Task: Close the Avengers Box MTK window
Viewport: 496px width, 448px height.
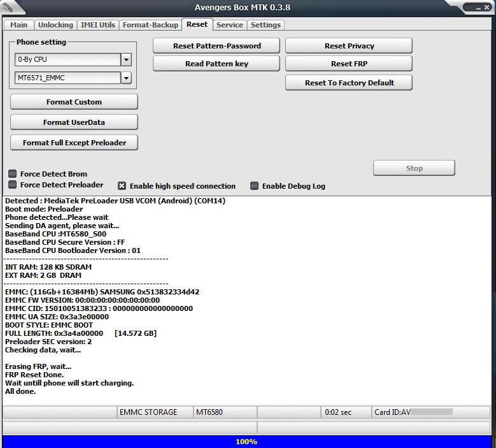Action: (486, 7)
